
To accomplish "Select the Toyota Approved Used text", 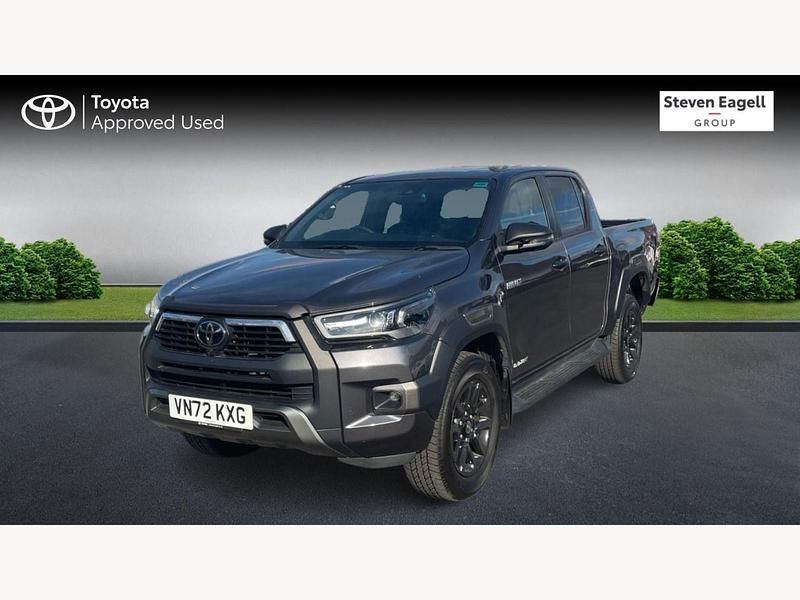I will (x=157, y=113).
